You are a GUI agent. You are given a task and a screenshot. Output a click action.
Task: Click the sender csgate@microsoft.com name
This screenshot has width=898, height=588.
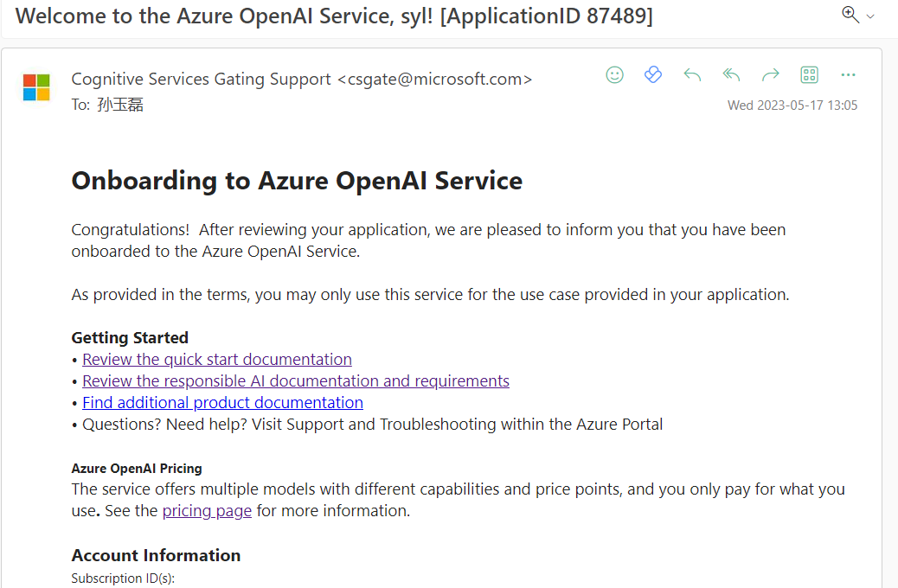301,80
